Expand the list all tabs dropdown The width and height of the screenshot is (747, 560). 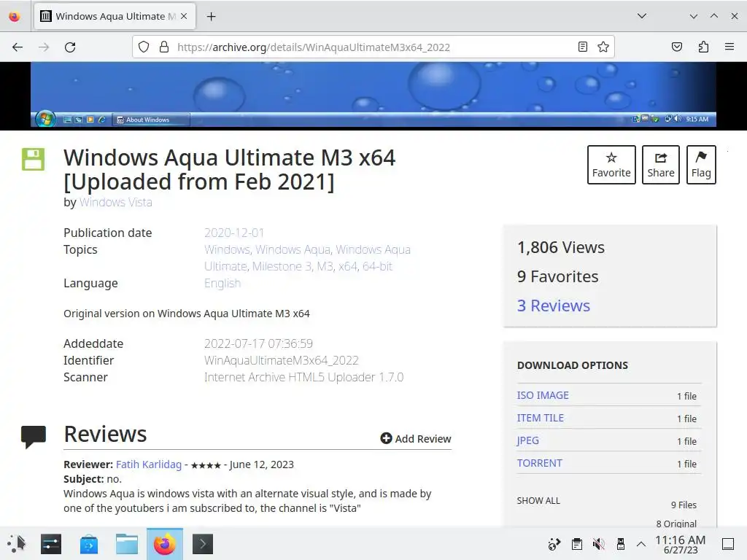click(642, 16)
